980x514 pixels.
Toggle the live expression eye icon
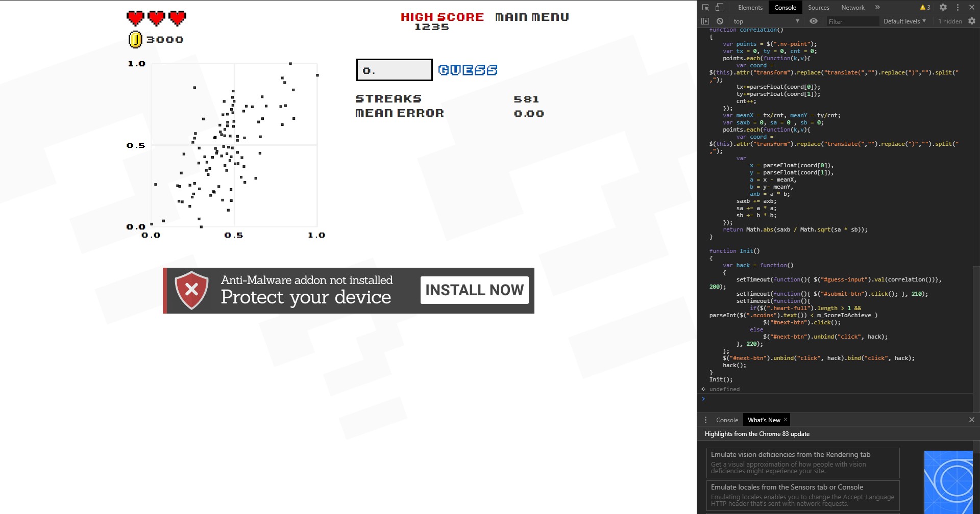point(814,21)
